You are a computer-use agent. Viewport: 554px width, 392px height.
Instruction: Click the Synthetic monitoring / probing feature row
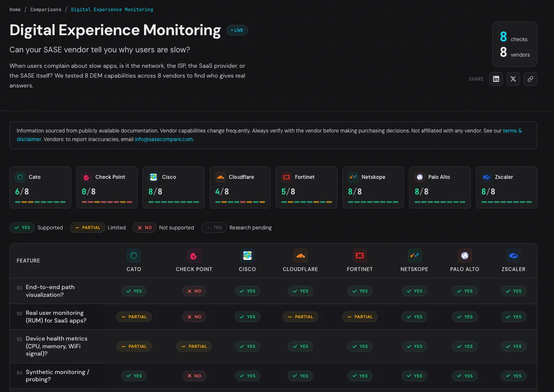coord(273,376)
